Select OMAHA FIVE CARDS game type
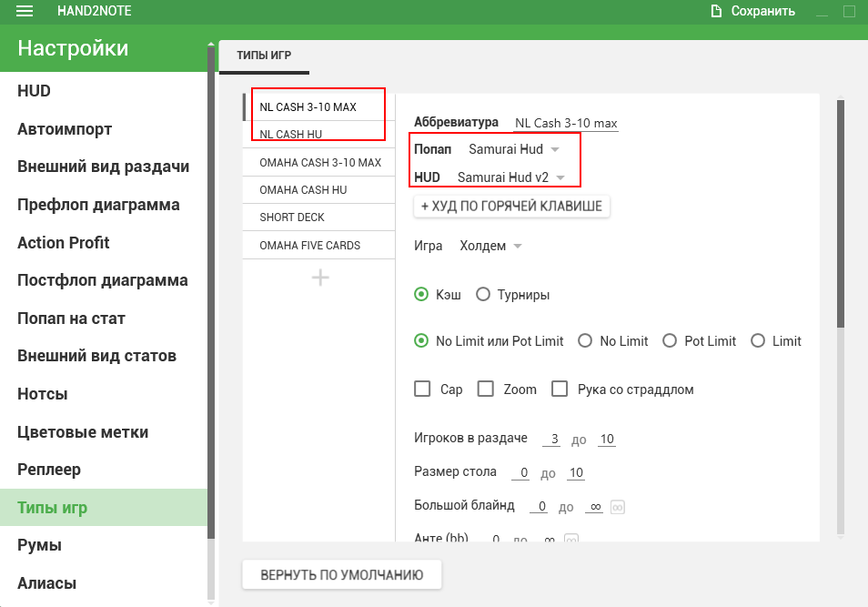The width and height of the screenshot is (868, 607). [318, 246]
